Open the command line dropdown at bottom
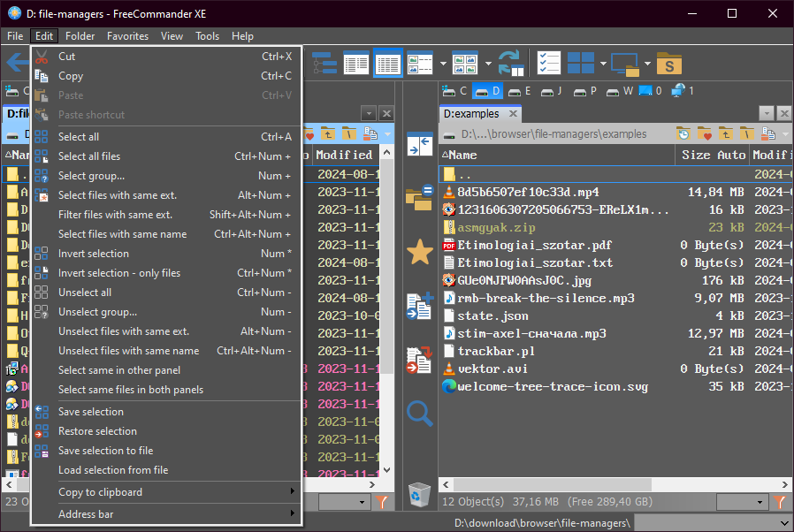 (783, 523)
